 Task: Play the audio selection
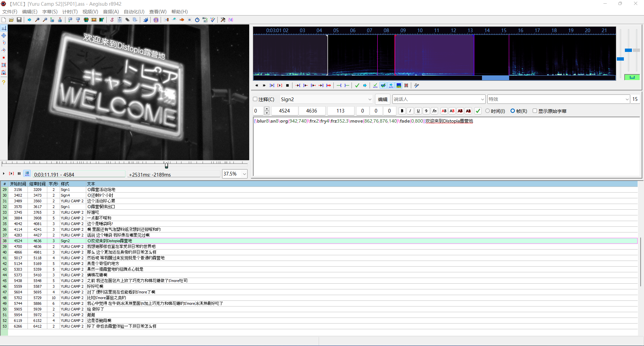(272, 85)
